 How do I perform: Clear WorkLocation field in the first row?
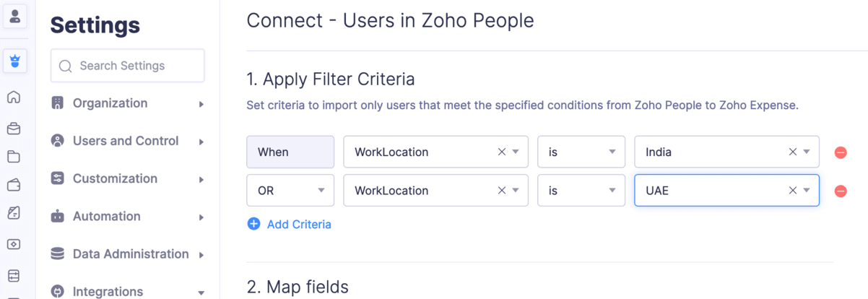point(502,152)
